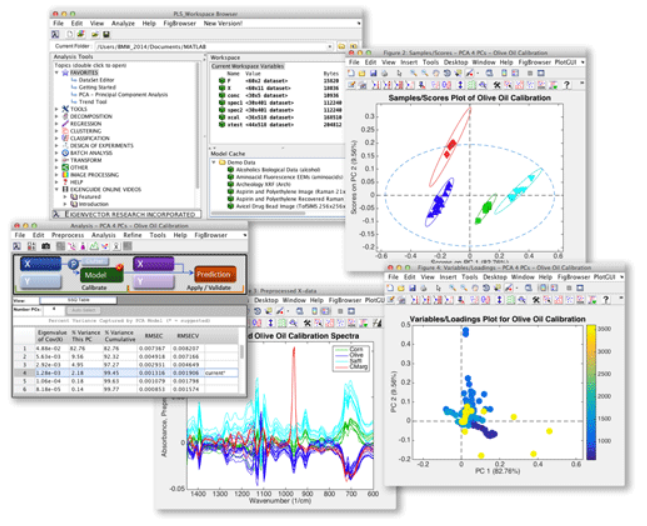Select PCA - Principal Component Analysis favorite

(x=123, y=94)
